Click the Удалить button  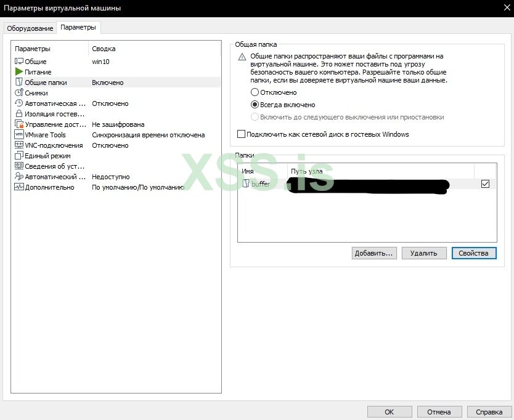click(x=424, y=253)
